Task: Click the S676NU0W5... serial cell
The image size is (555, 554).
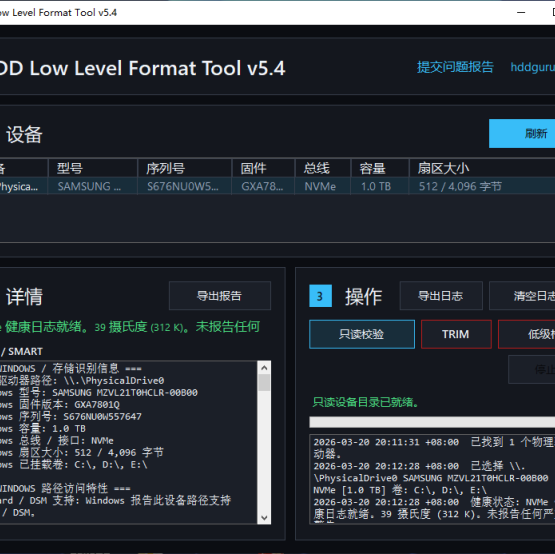Action: (x=185, y=186)
